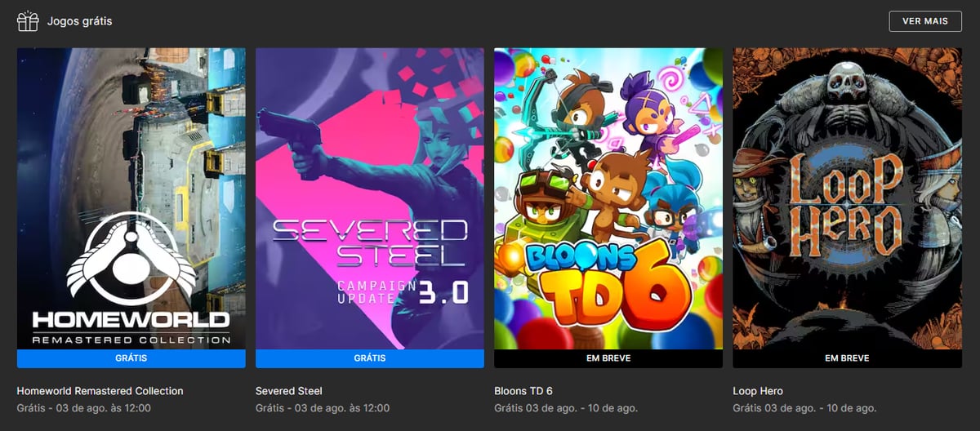
Task: Click the Jogos grátis section heading
Action: (x=80, y=21)
